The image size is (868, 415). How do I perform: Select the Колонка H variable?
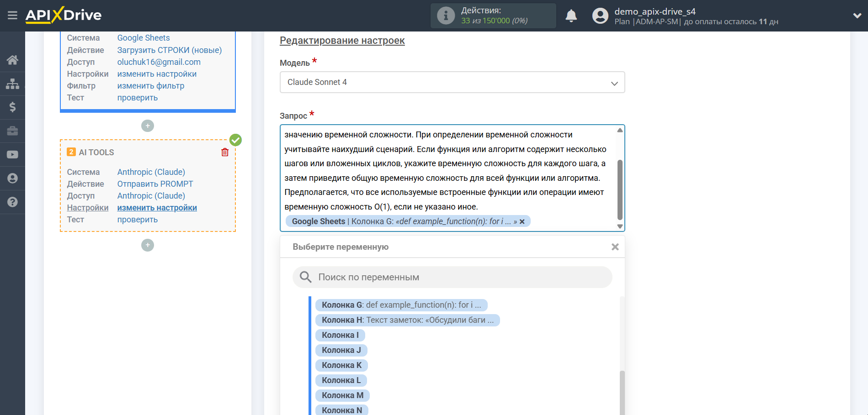(407, 320)
